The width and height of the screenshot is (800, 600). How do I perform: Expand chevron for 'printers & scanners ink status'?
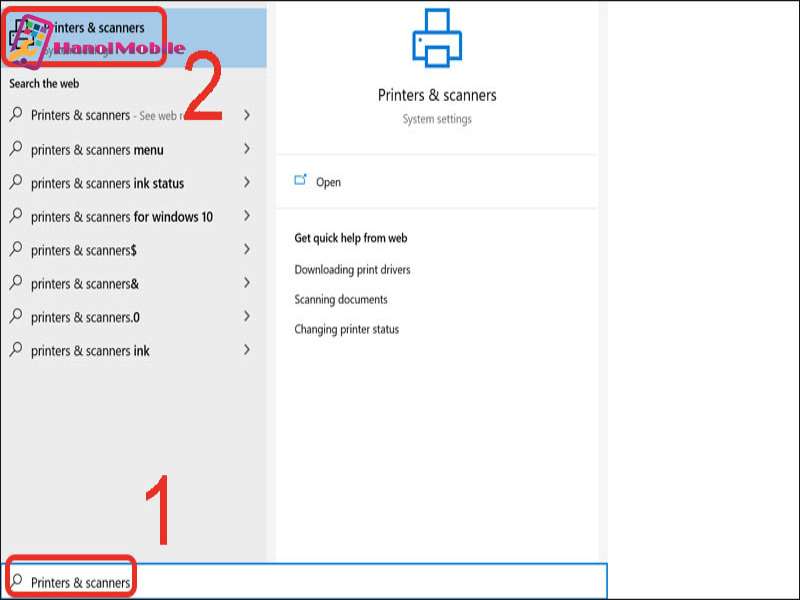point(247,182)
